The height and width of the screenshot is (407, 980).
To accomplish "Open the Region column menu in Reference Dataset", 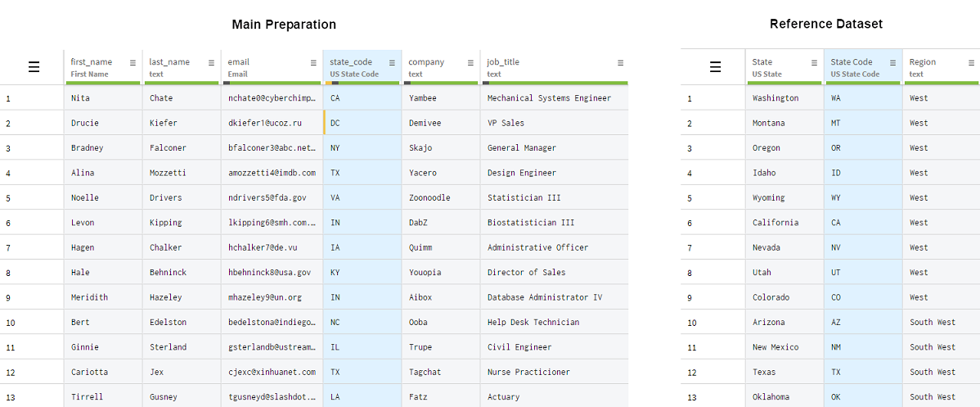I will [x=971, y=62].
